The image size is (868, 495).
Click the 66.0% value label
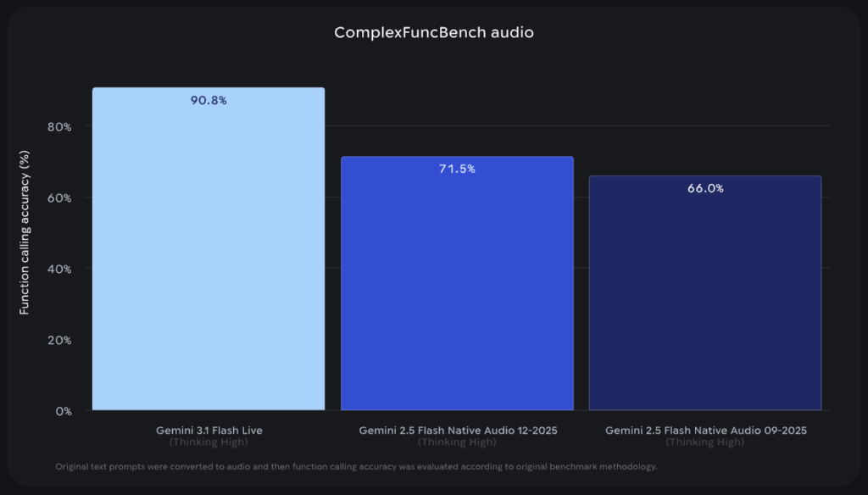coord(705,189)
